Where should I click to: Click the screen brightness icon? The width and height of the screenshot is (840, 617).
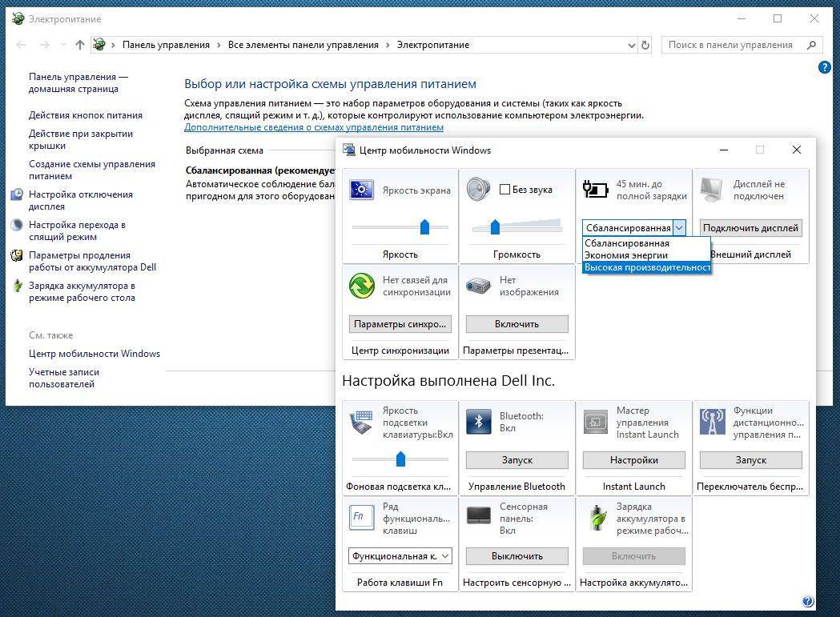[x=362, y=190]
